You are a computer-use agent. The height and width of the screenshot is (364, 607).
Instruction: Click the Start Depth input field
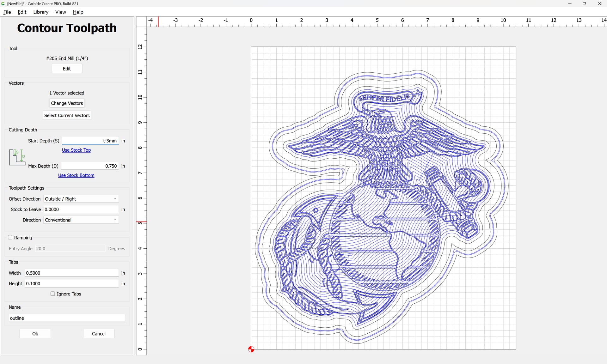click(x=90, y=141)
